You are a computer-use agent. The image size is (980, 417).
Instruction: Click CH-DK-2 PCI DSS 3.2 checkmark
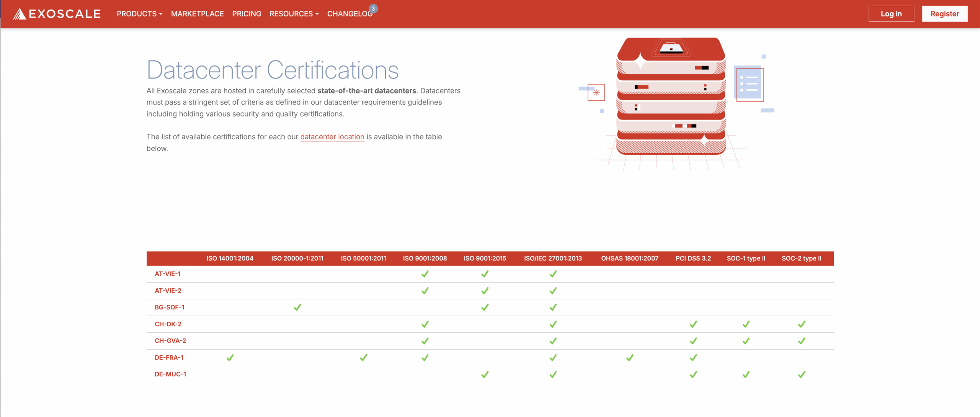[693, 324]
